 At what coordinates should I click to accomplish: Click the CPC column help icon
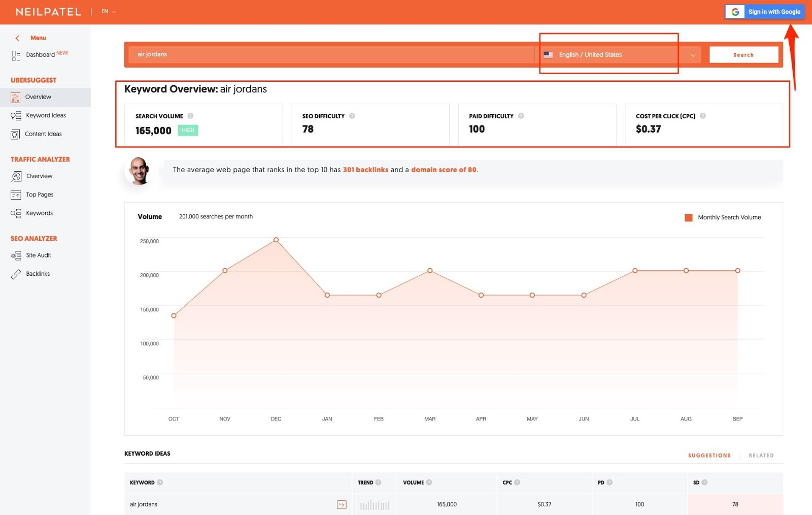(x=517, y=482)
